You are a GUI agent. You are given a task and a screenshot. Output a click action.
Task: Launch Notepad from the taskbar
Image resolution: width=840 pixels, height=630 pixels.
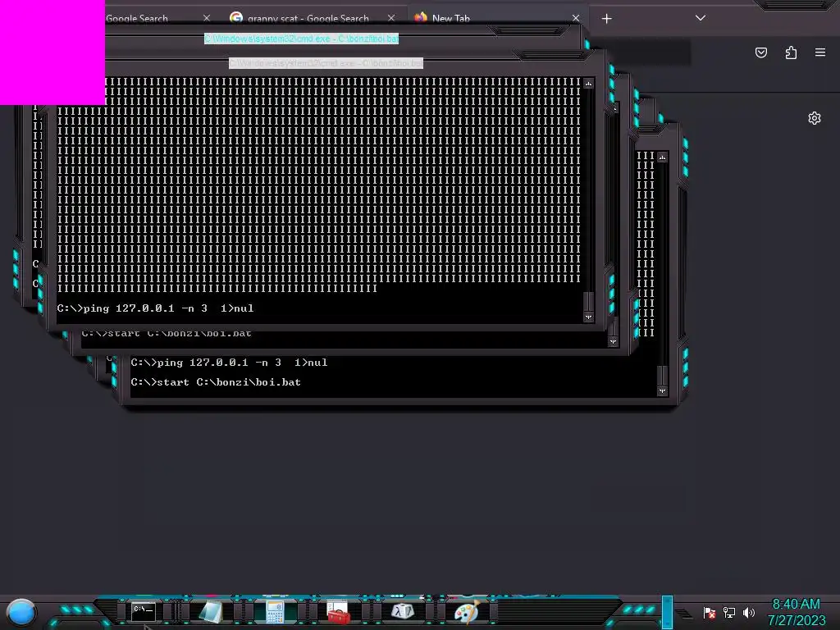click(211, 612)
